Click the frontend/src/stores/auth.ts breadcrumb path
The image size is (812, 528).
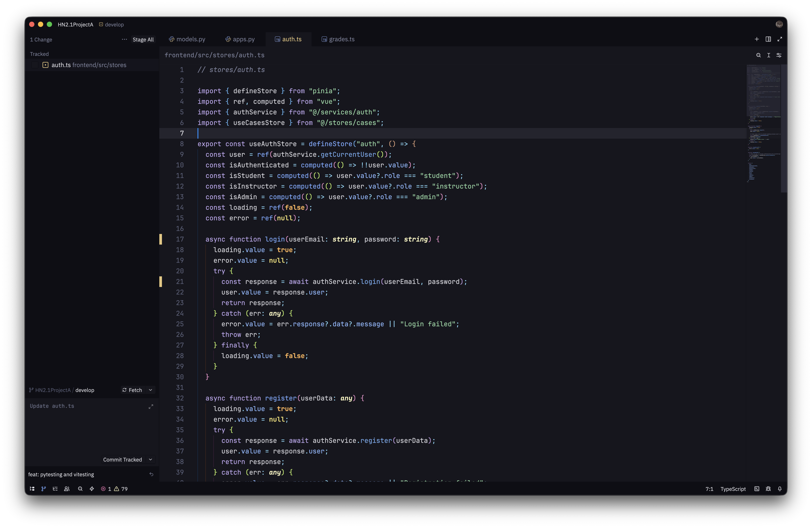click(215, 55)
